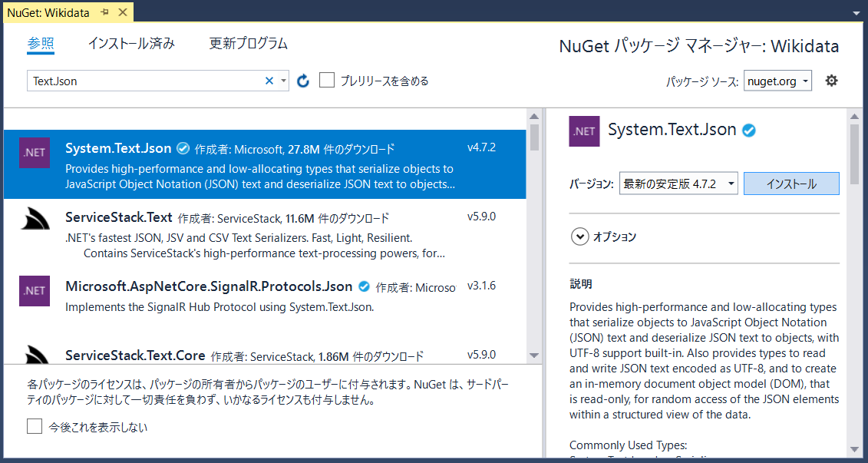Select the Microsoft.AspNetCore.SignalR.Protocols.Json package title
This screenshot has width=868, height=463.
209,286
